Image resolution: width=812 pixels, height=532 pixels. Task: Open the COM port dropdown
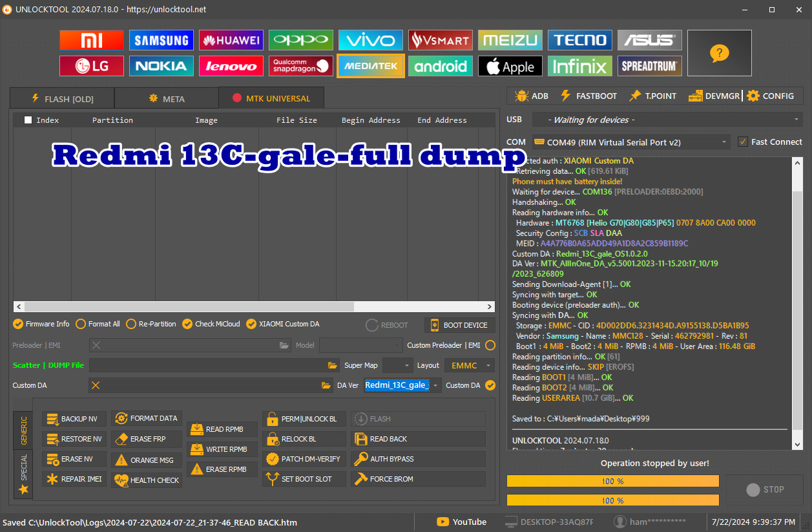pyautogui.click(x=631, y=142)
